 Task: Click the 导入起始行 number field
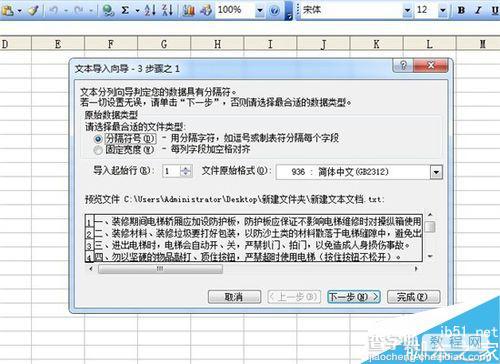[x=171, y=171]
